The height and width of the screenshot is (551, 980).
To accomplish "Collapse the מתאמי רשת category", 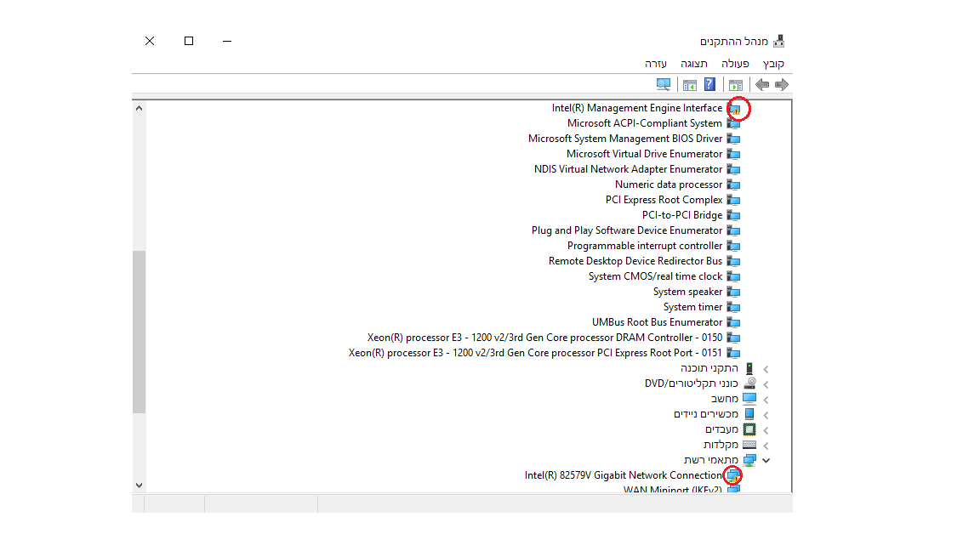I will [x=766, y=460].
